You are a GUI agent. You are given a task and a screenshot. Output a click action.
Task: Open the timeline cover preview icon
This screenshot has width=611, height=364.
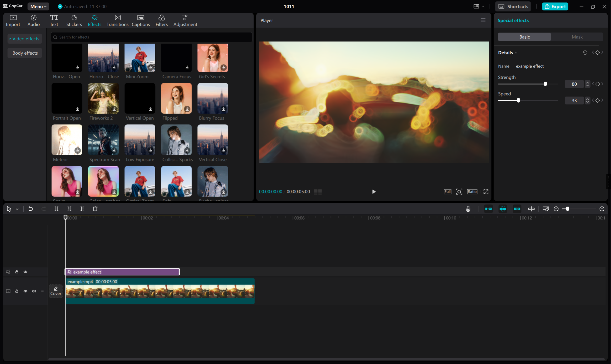pos(546,209)
